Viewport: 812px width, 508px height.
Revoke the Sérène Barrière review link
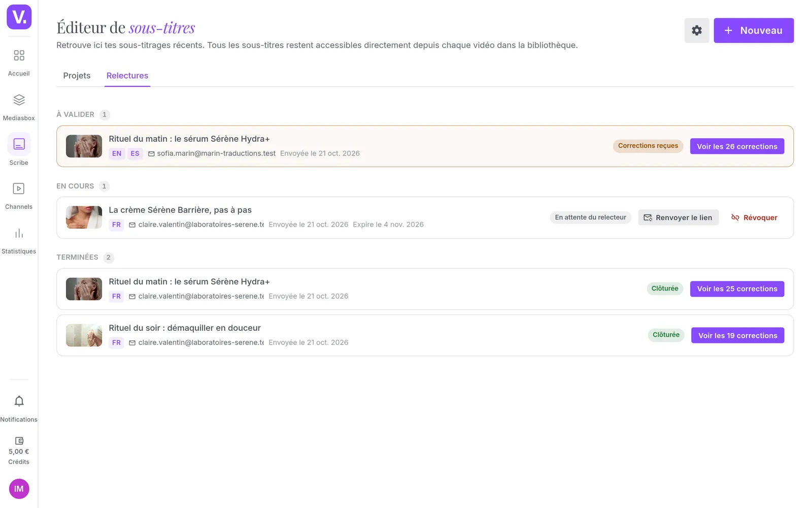click(754, 217)
